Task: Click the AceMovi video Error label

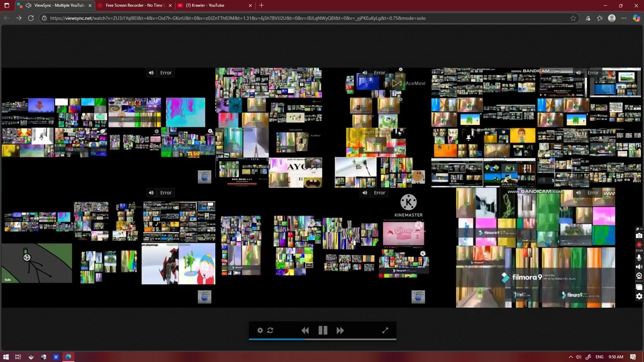Action: coord(379,73)
